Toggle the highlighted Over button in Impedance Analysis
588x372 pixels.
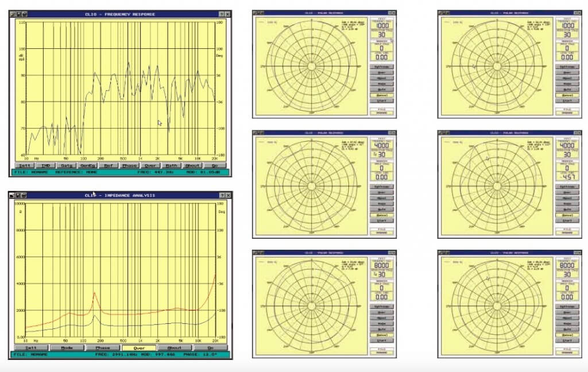pos(138,348)
